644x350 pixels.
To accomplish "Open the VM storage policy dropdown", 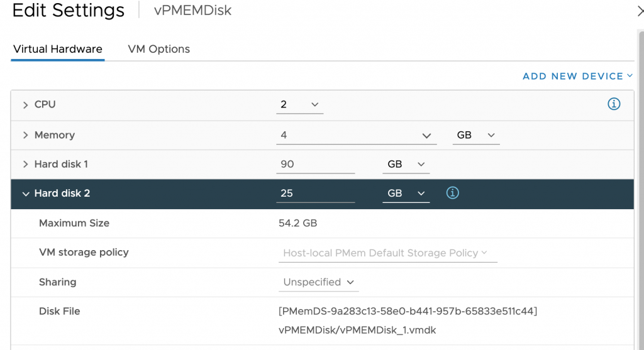I will (x=386, y=253).
